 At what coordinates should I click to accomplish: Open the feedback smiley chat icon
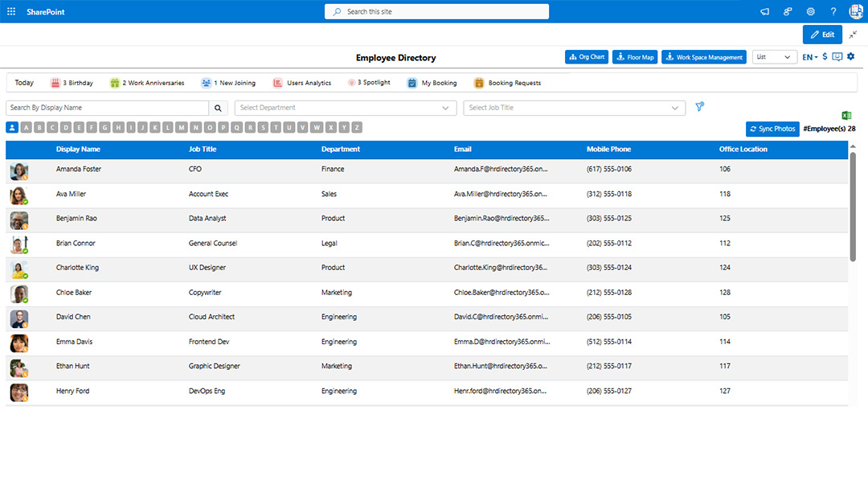(x=837, y=57)
